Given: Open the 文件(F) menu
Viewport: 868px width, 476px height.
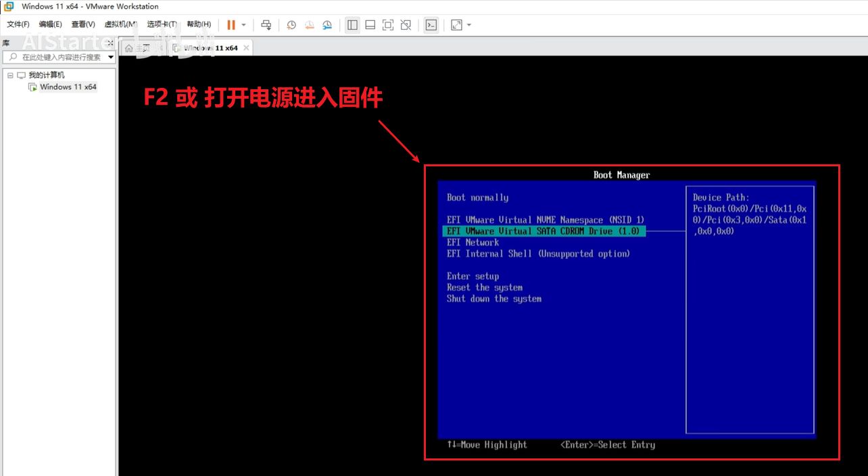Looking at the screenshot, I should click(x=18, y=24).
